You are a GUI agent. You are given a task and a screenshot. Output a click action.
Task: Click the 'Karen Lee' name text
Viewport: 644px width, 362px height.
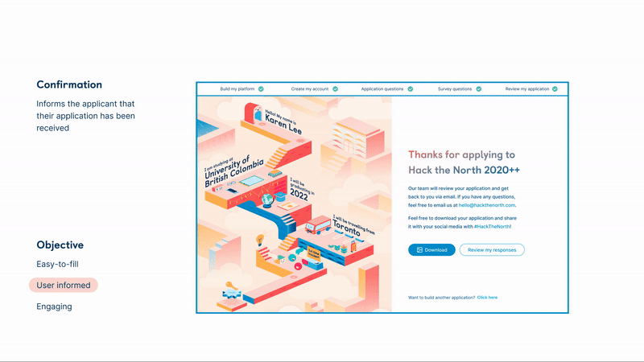tap(283, 125)
